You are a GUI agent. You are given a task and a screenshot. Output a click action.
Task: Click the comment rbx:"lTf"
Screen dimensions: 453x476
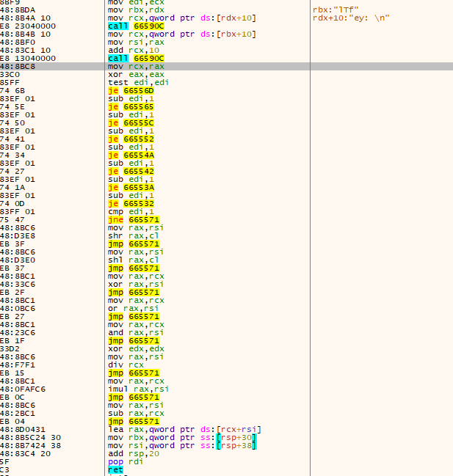tap(336, 10)
